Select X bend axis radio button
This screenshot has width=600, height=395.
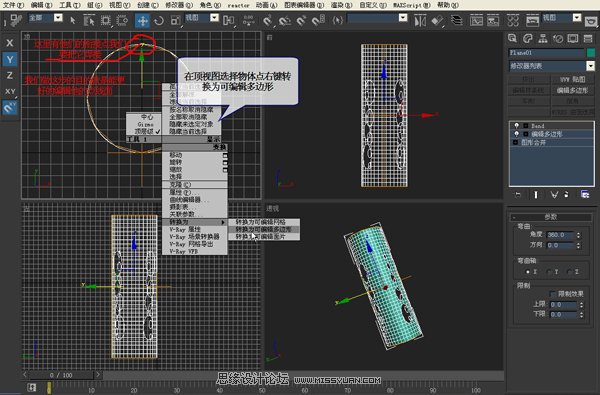(528, 272)
